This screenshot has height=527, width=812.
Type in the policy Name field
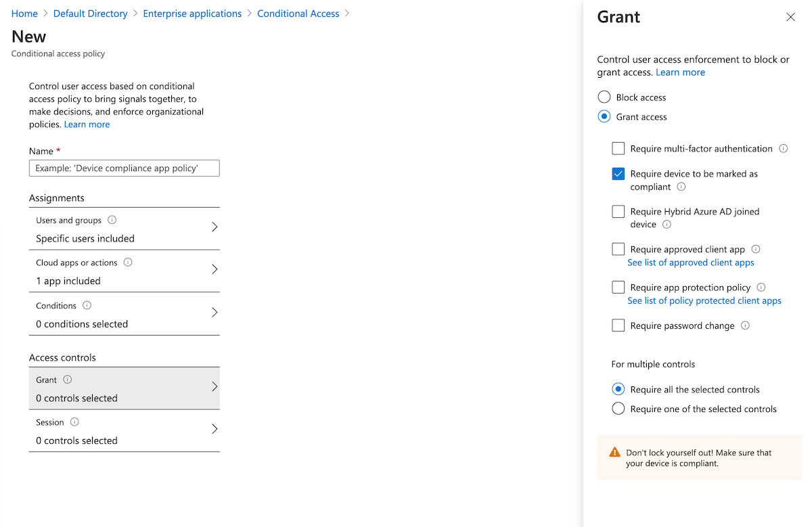tap(124, 168)
